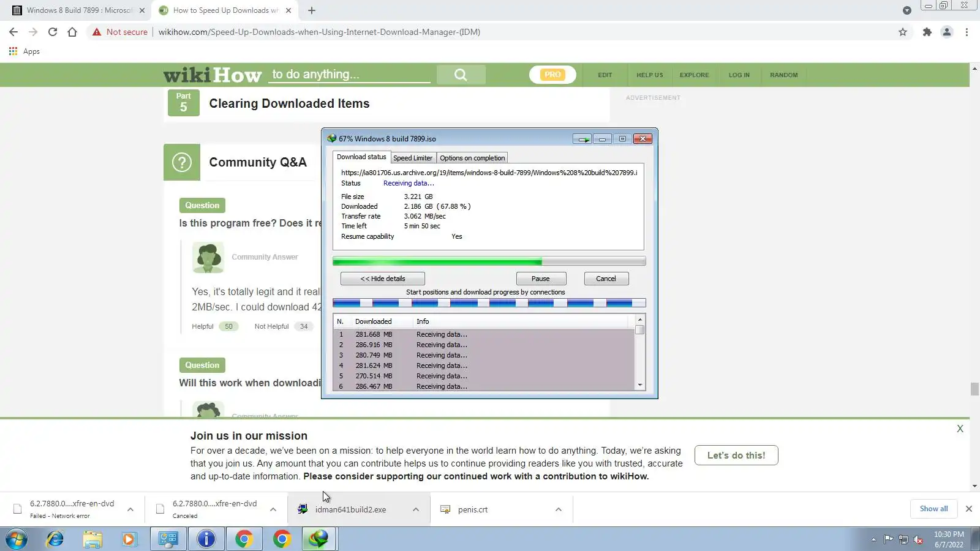The height and width of the screenshot is (551, 980).
Task: Click the wikiHow search input field
Action: pos(350,75)
